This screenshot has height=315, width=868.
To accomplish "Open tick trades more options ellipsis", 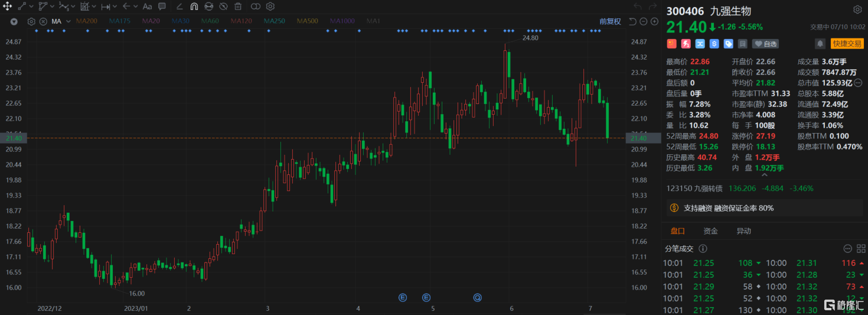I will coord(848,249).
